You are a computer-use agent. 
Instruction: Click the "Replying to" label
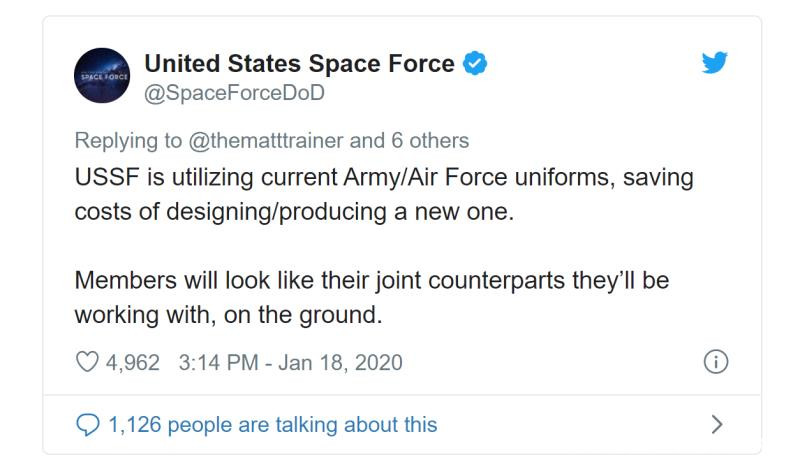128,141
